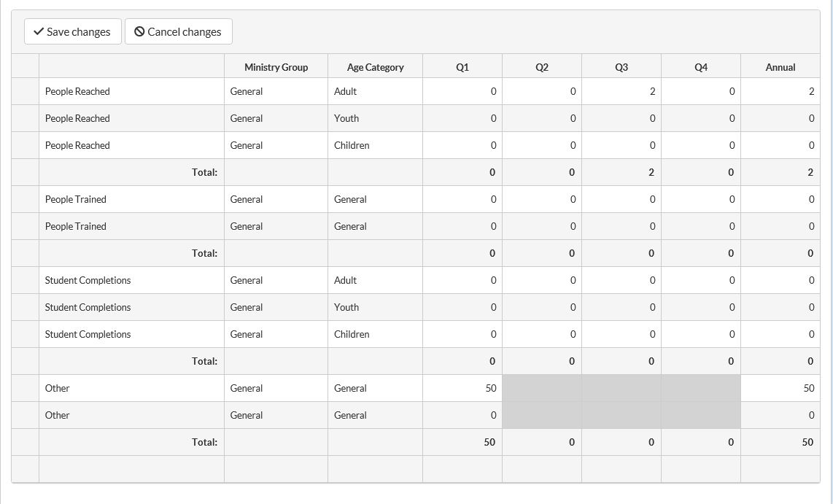The image size is (833, 504).
Task: Select Age Category cell of People Reached Youth
Action: point(375,118)
